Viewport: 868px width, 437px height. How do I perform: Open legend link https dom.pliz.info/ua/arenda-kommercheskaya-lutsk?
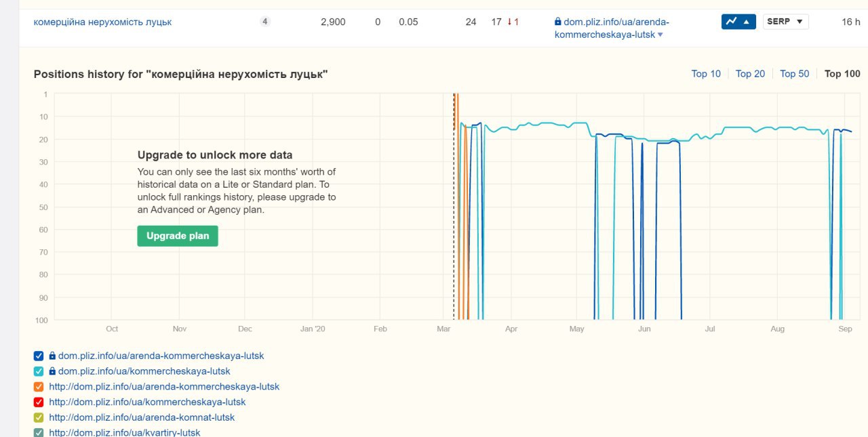point(161,356)
